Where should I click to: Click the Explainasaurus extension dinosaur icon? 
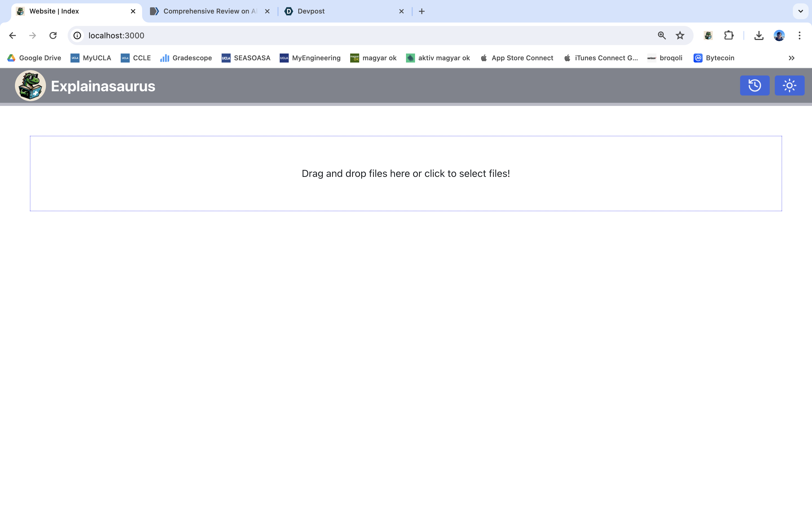click(708, 35)
